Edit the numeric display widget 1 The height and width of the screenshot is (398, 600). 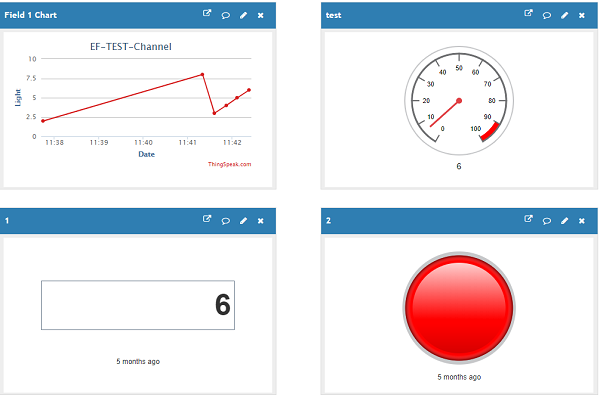(243, 221)
